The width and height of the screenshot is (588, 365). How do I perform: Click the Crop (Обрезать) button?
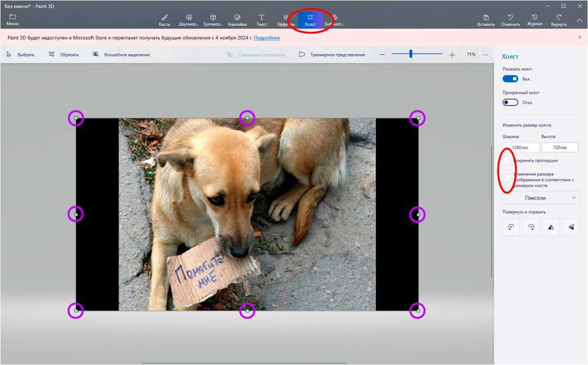tap(64, 55)
